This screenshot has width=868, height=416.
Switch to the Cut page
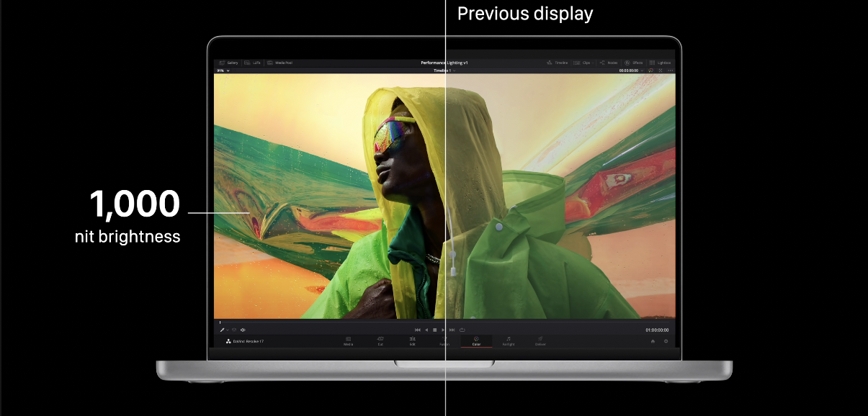(380, 341)
